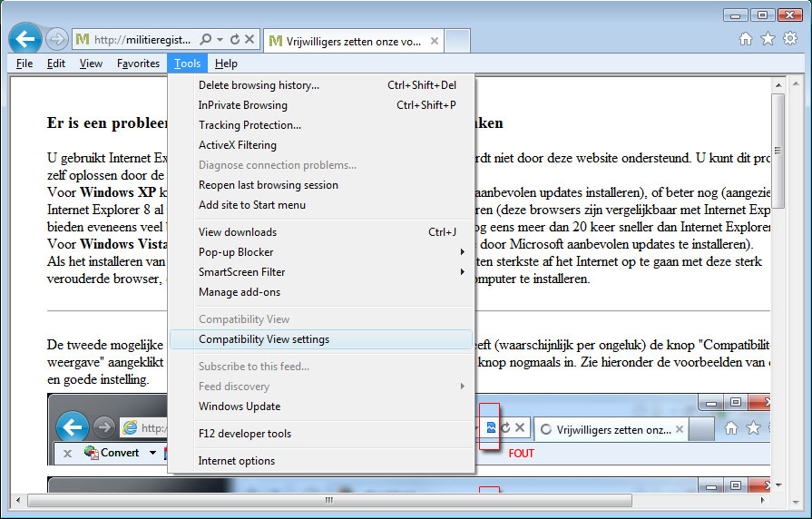The width and height of the screenshot is (812, 519).
Task: Expand the Pop-up Blocker submenu
Action: (321, 252)
